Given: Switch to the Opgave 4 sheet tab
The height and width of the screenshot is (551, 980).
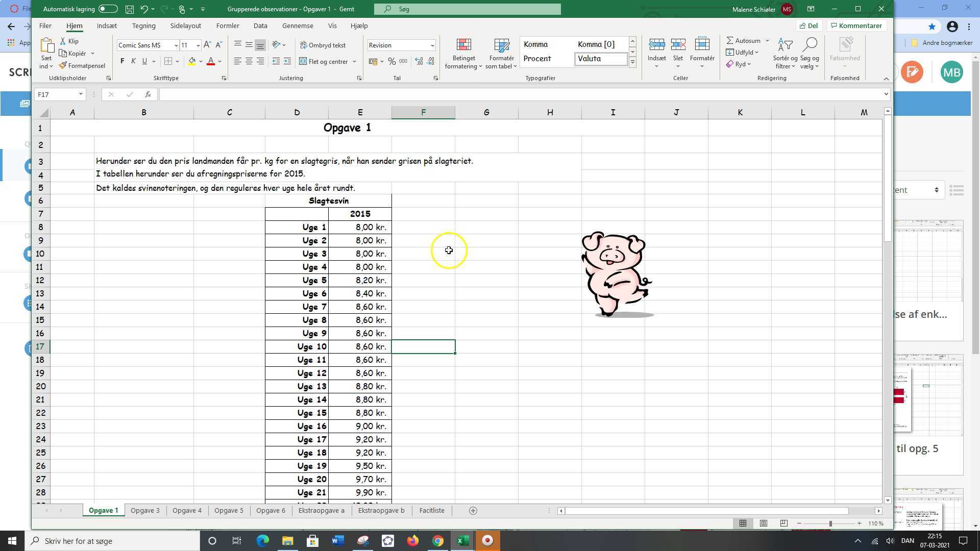Looking at the screenshot, I should [x=187, y=511].
